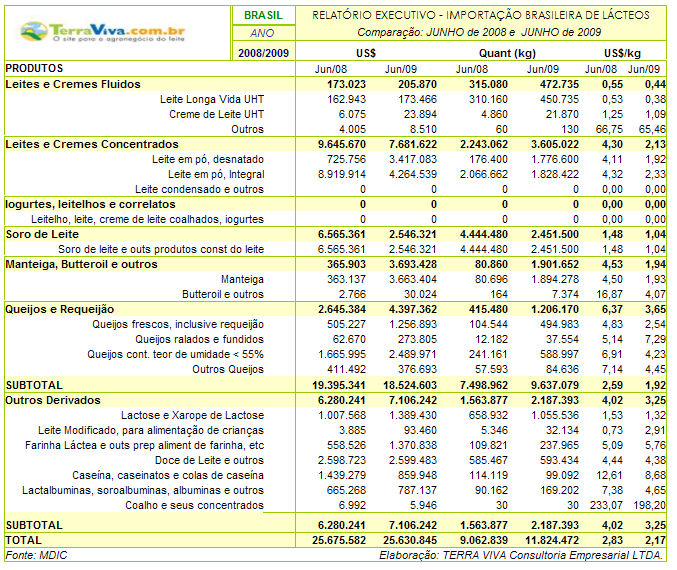Click the ANO label cell
Viewport: 677px width, 570px height.
(x=263, y=33)
